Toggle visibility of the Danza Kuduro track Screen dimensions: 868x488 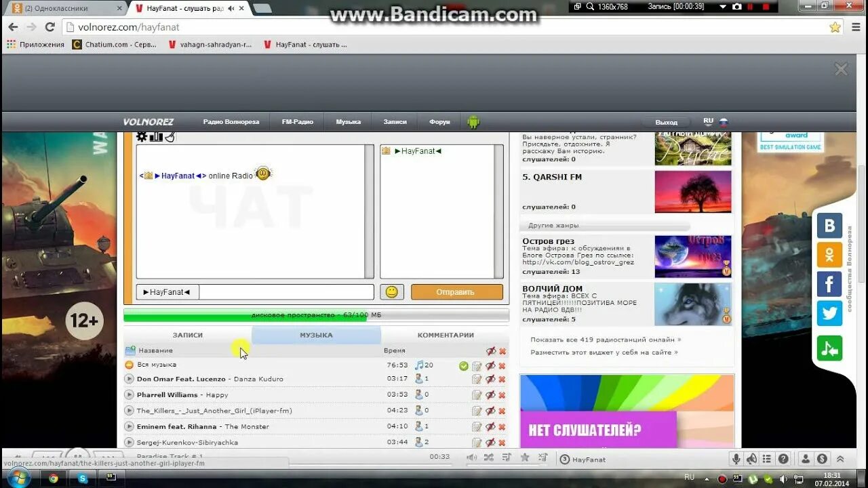pos(490,380)
